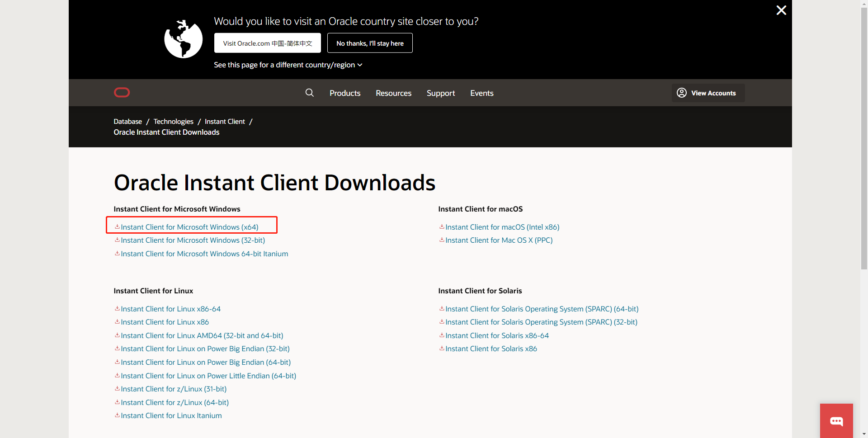Open Instant Client for Linux x86
Screen dimensions: 868x438
tap(165, 322)
